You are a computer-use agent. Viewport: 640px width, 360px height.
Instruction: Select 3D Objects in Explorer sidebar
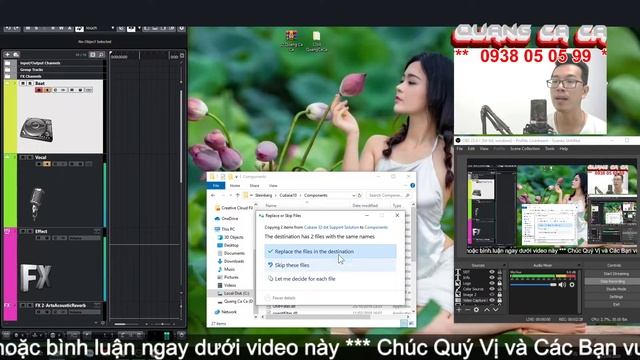point(231,237)
